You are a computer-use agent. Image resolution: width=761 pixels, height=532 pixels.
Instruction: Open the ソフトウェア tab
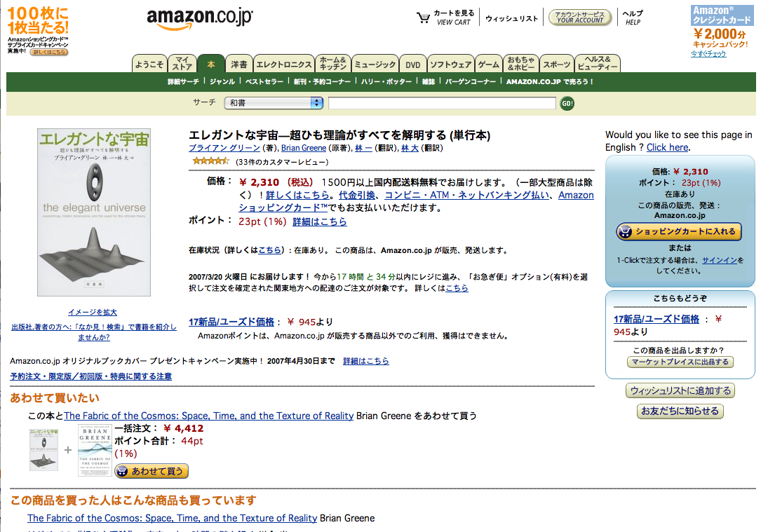(x=450, y=64)
